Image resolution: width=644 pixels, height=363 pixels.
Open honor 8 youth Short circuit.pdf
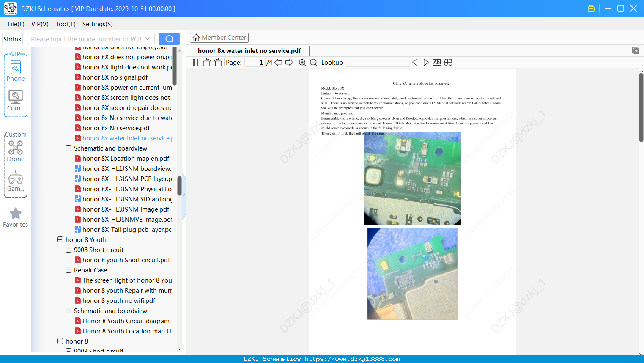coord(123,260)
